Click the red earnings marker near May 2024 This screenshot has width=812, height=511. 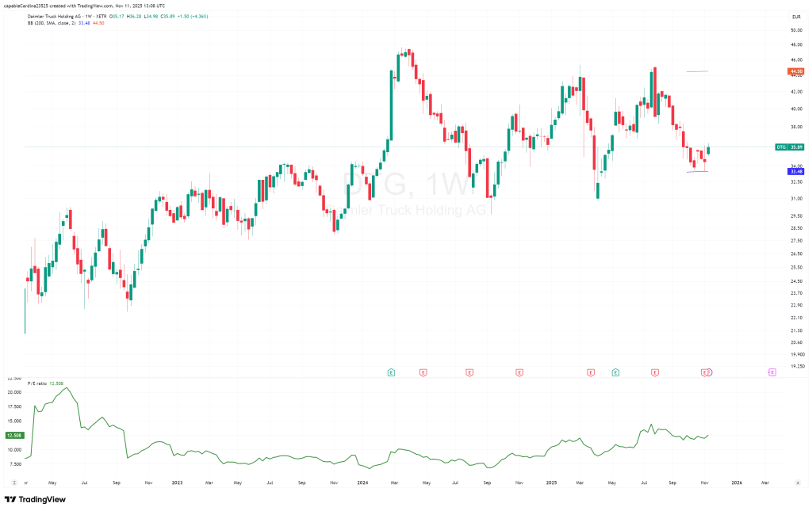pos(423,372)
